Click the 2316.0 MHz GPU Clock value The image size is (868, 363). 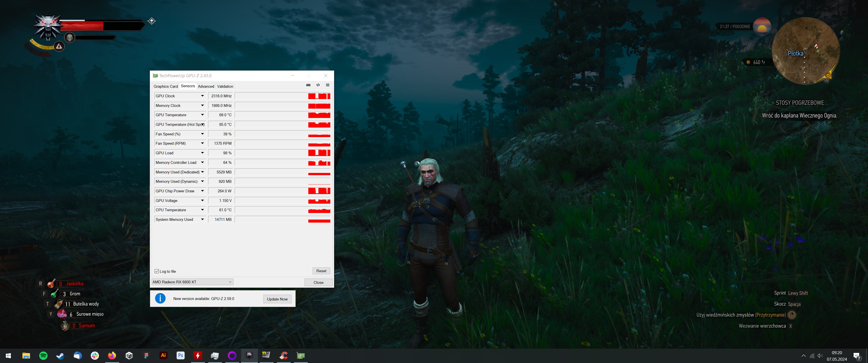pos(221,96)
